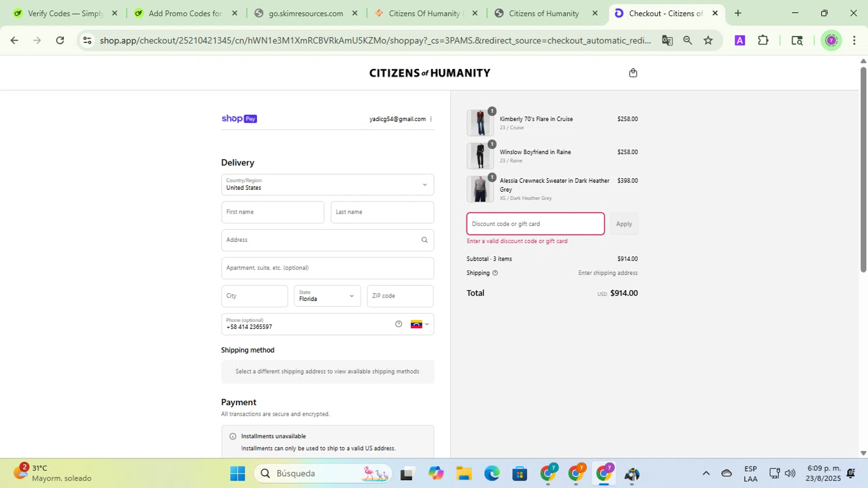Click the address search magnifier icon
868x488 pixels.
click(425, 240)
